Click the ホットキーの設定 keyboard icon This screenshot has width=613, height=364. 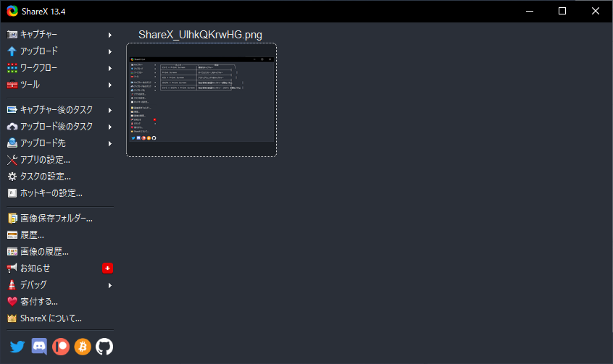12,193
